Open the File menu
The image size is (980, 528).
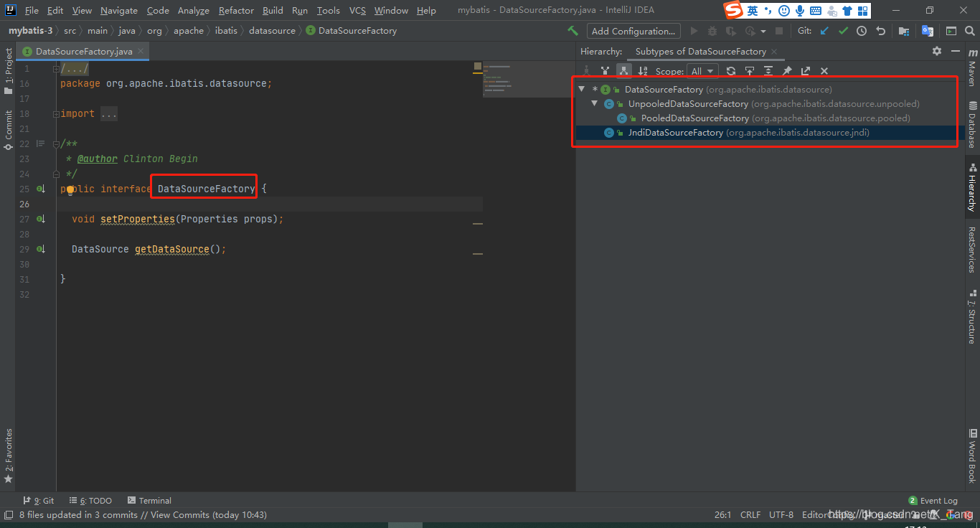click(32, 10)
